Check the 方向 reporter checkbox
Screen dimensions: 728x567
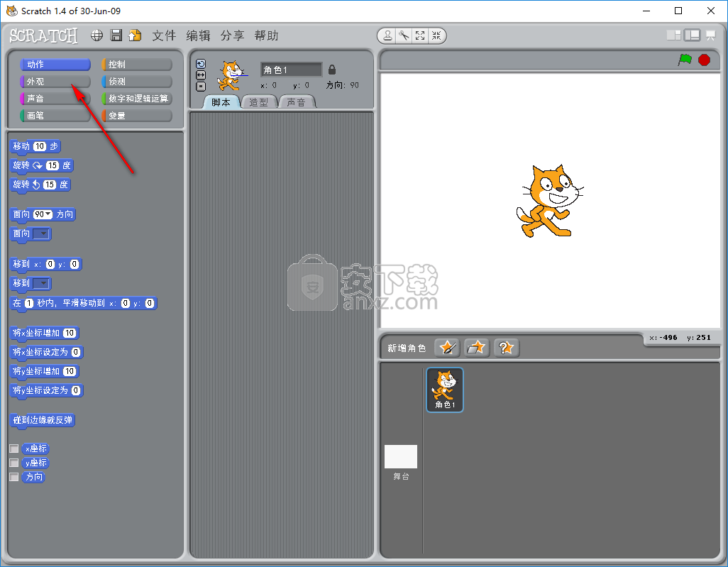(x=14, y=477)
